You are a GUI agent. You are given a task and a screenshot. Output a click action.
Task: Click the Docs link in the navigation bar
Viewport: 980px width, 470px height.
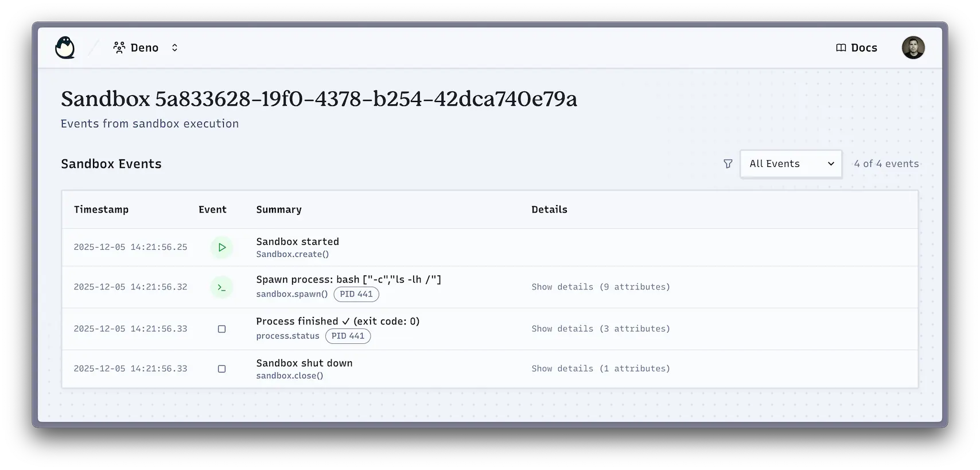(x=863, y=48)
